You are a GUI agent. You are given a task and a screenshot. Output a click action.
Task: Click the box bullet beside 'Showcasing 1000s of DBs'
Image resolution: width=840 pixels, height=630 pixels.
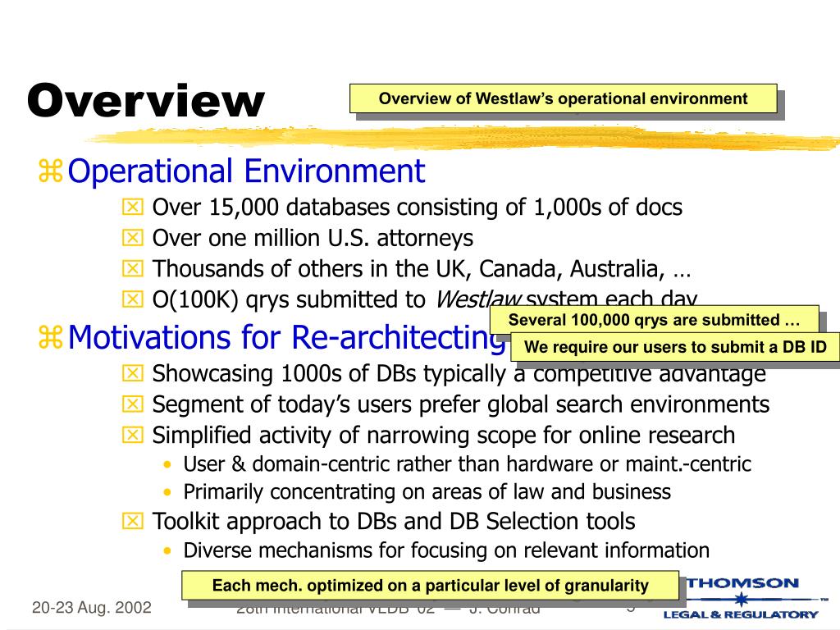click(132, 373)
